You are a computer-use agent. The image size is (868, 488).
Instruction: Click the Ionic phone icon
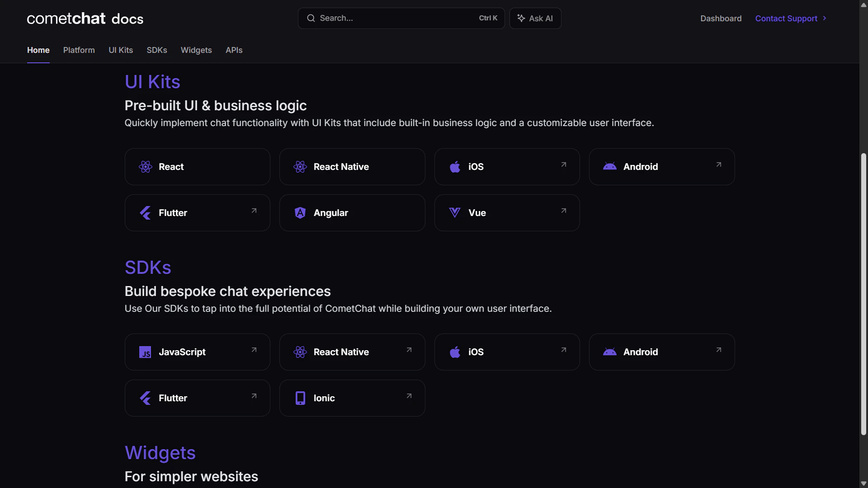point(300,398)
